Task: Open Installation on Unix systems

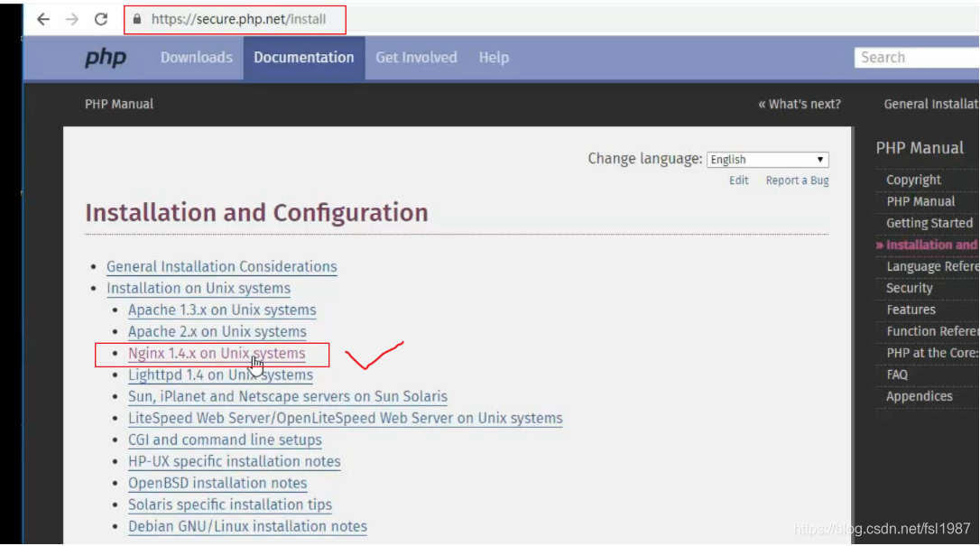Action: click(x=199, y=289)
